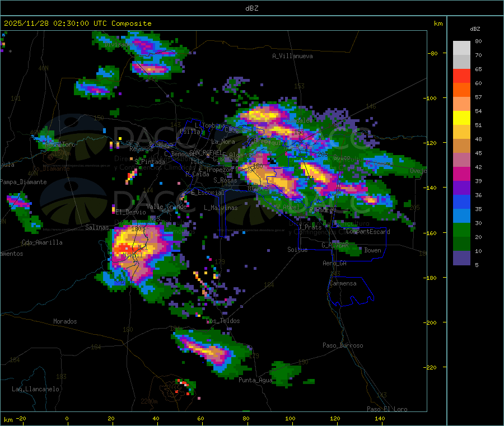
Task: Select the 'La_Nora' place label
Action: [223, 142]
